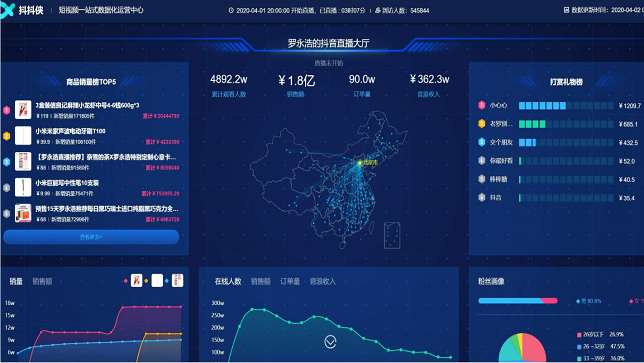Open the 黑巧克力 product thumbnail
The height and width of the screenshot is (363, 644).
[x=23, y=213]
